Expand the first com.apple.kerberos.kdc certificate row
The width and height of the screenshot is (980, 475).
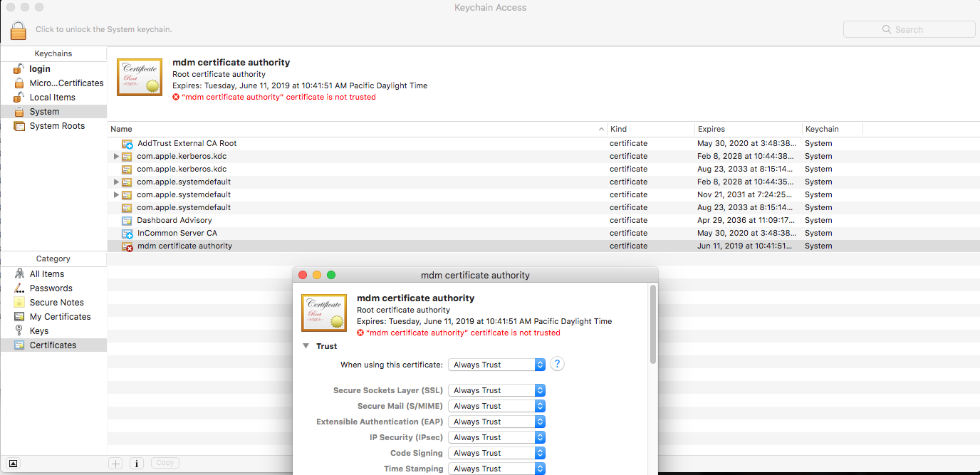pos(116,156)
